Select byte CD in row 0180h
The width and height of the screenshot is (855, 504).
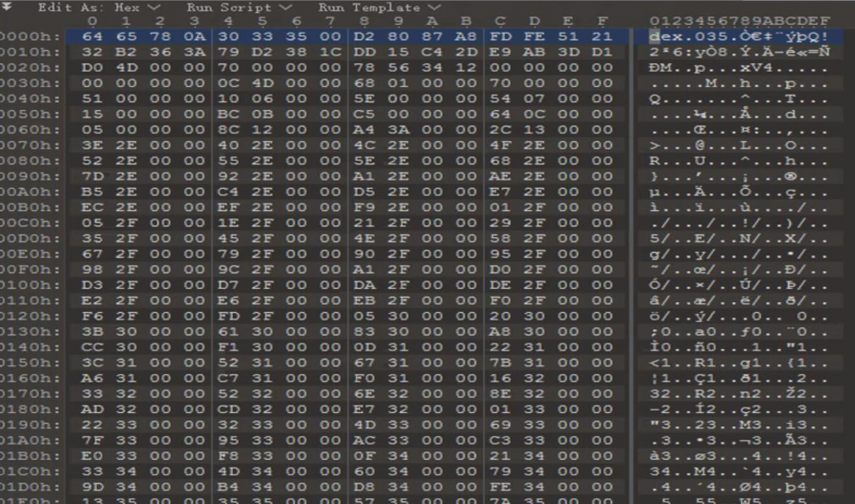point(228,409)
